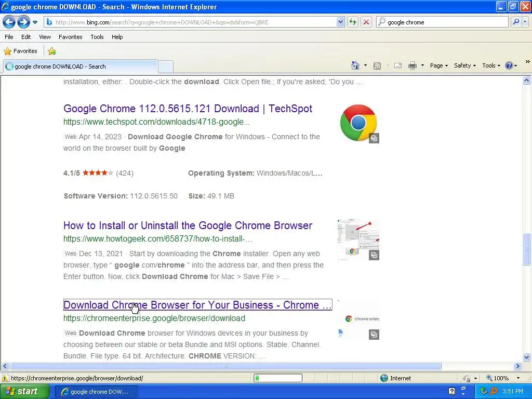The height and width of the screenshot is (399, 532).
Task: Click the How-To Geek article thumbnail
Action: coord(358,240)
